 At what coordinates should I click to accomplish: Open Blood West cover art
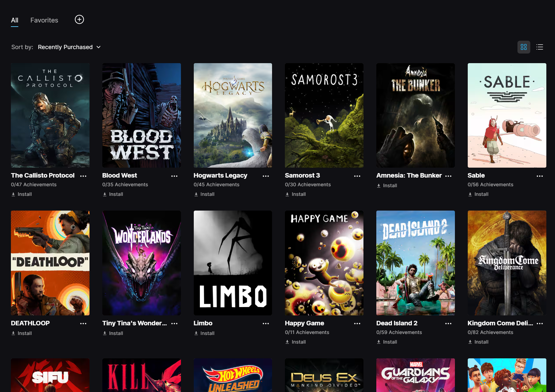141,115
